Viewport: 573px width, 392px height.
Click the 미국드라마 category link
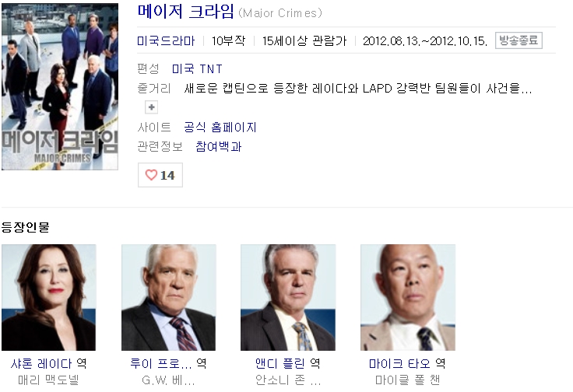pyautogui.click(x=166, y=40)
